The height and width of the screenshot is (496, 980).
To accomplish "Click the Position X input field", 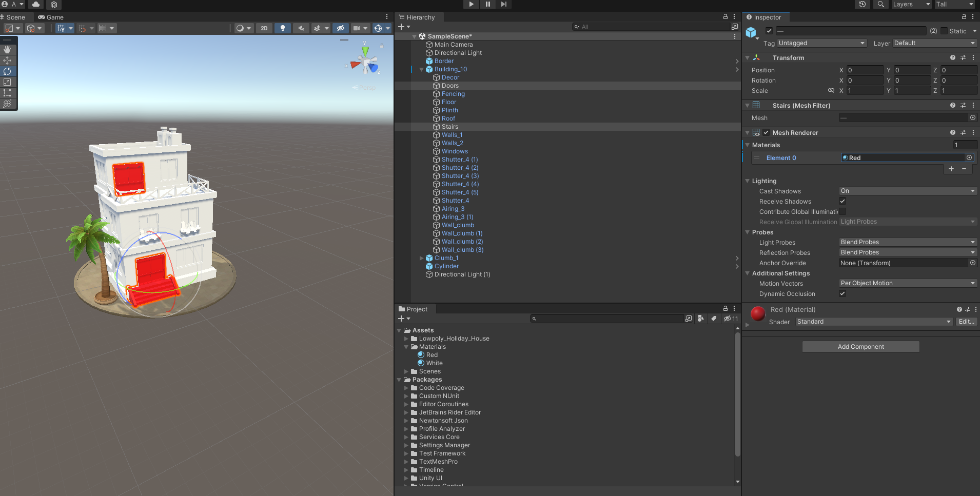I will coord(865,70).
